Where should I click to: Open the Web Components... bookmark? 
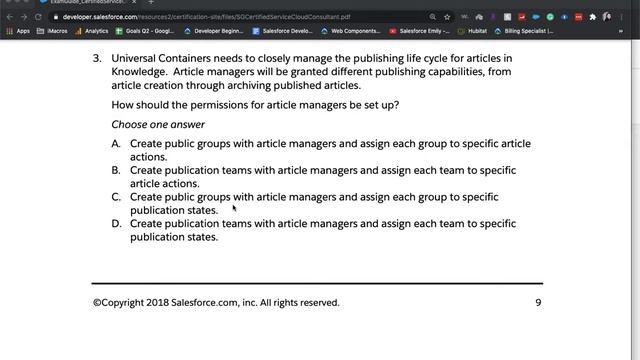pos(351,31)
